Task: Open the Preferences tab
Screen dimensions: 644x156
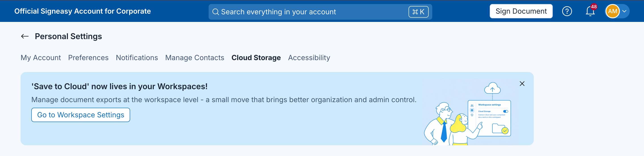Action: point(88,58)
